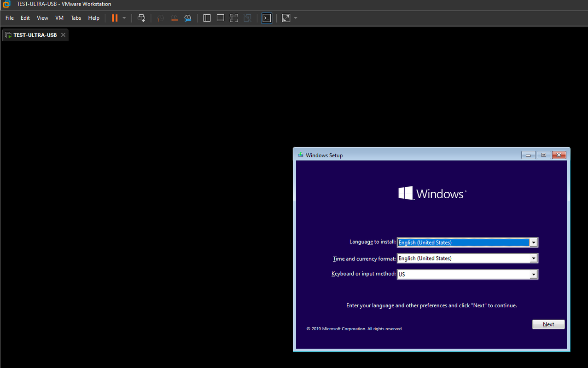Click the Unity mode toolbar icon

click(x=248, y=18)
